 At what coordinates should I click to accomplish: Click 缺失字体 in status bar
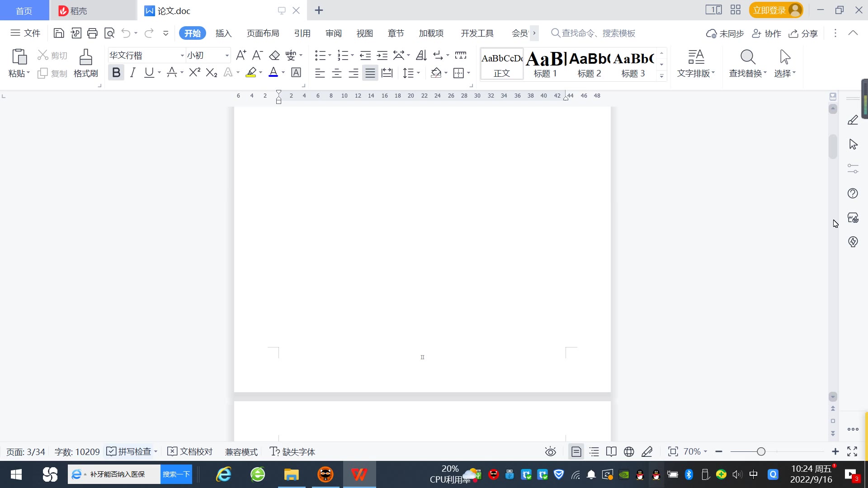point(292,451)
